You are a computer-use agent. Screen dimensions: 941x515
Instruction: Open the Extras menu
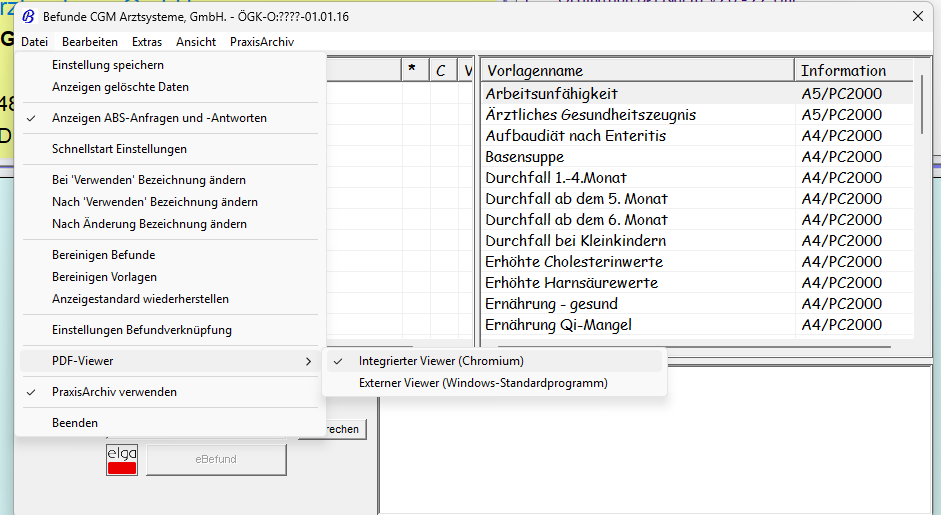[x=147, y=42]
